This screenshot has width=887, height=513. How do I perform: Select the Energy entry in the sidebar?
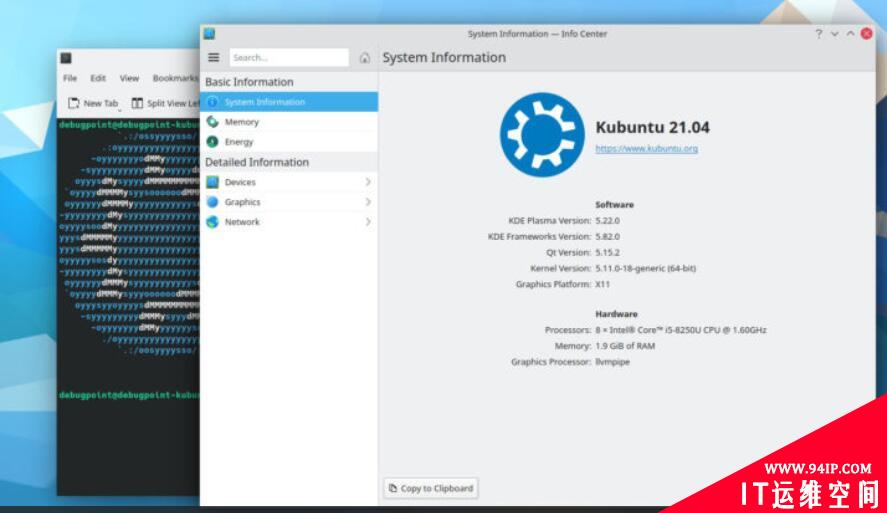pyautogui.click(x=289, y=141)
